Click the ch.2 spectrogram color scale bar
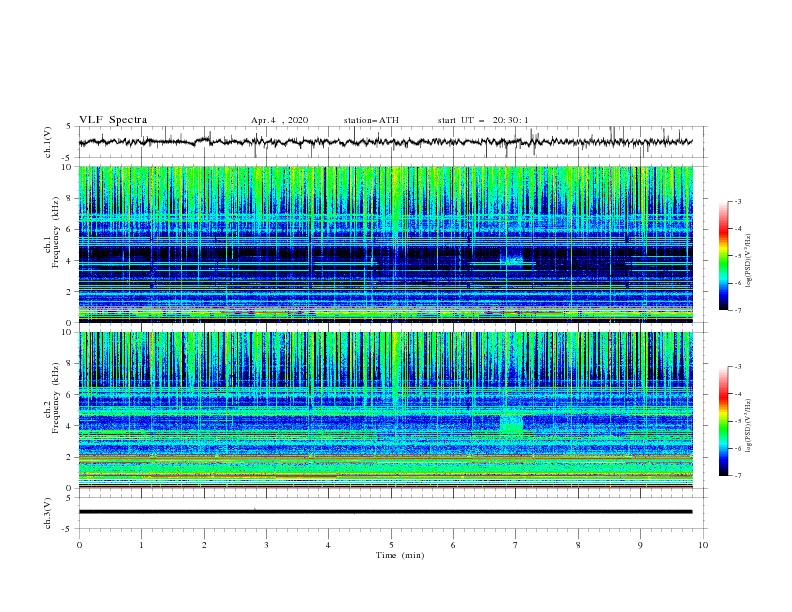792x612 pixels. [724, 421]
